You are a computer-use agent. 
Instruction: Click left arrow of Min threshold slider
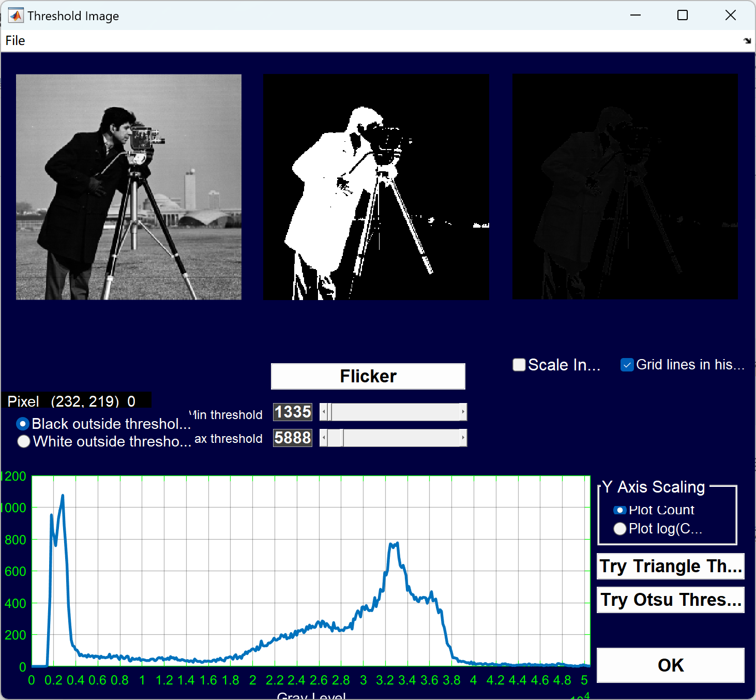[324, 412]
